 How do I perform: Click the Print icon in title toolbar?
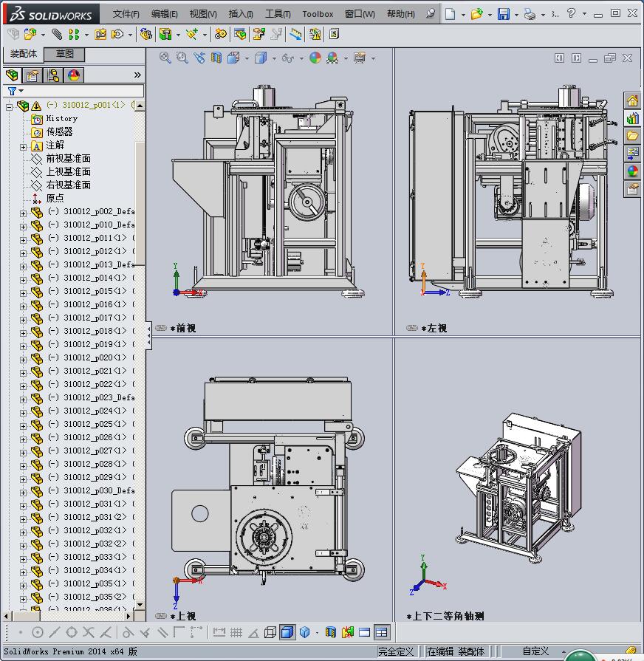[x=530, y=14]
